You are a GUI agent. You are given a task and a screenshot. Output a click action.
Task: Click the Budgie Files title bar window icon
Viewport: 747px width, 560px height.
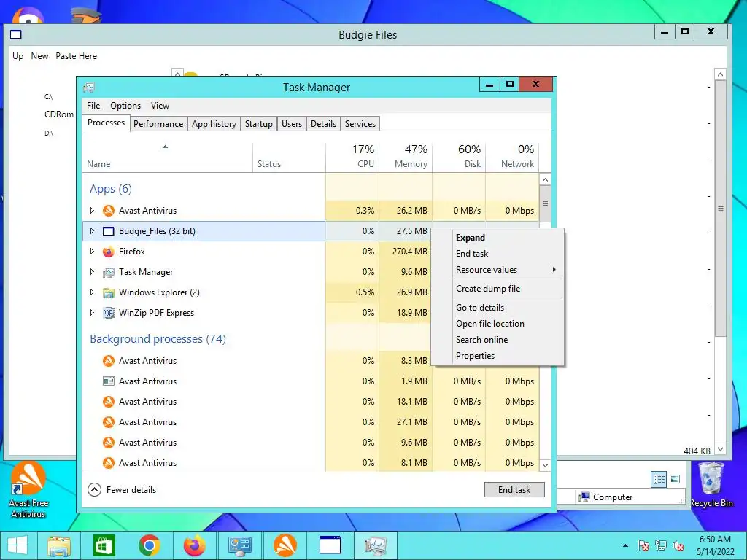(16, 34)
